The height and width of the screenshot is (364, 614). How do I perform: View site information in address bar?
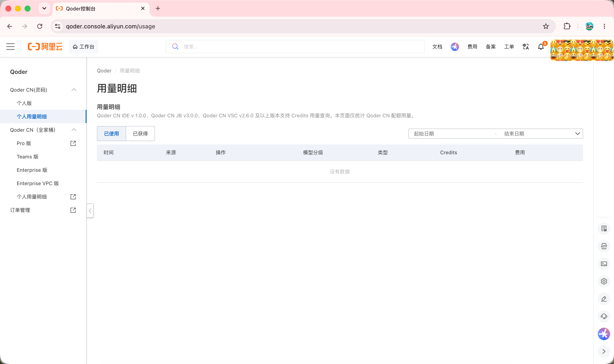click(58, 26)
